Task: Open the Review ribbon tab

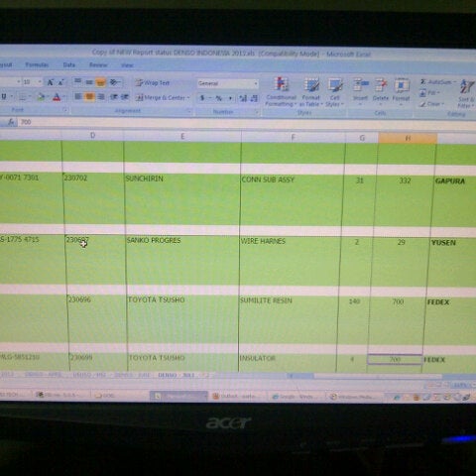Action: [98, 65]
